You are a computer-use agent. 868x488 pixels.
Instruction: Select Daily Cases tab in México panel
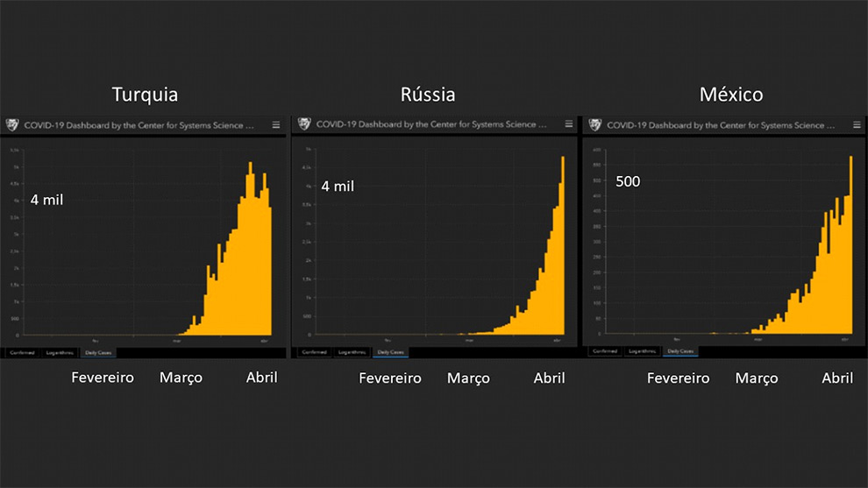(681, 351)
